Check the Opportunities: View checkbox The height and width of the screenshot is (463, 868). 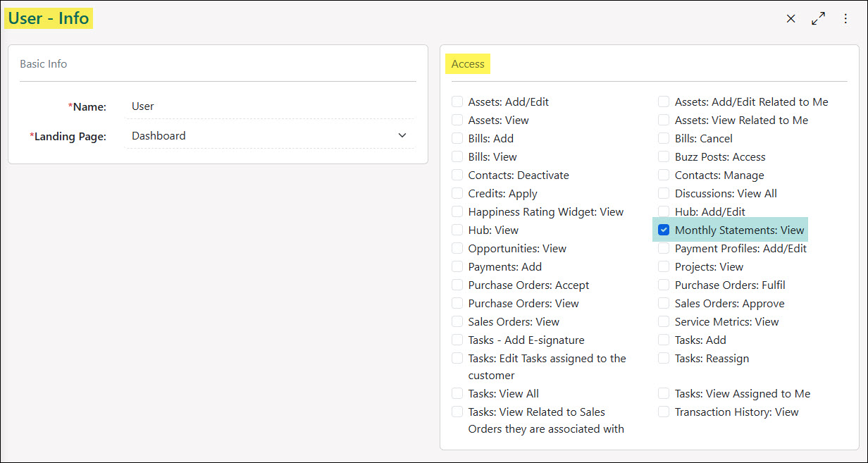(x=457, y=248)
